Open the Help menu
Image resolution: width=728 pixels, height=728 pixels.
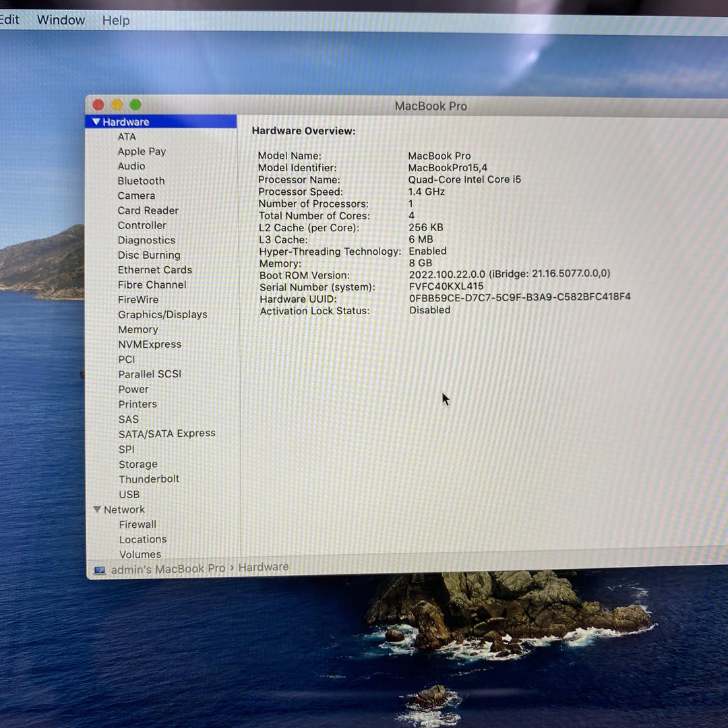(x=116, y=20)
